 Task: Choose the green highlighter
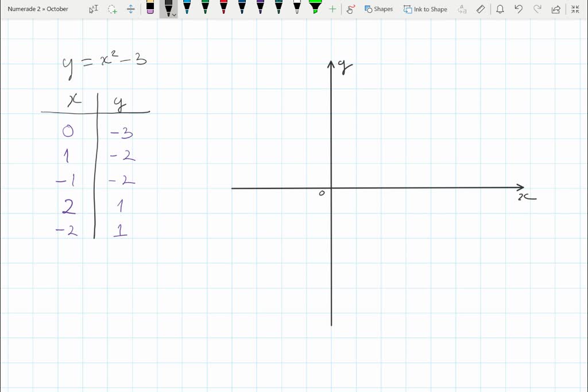315,7
